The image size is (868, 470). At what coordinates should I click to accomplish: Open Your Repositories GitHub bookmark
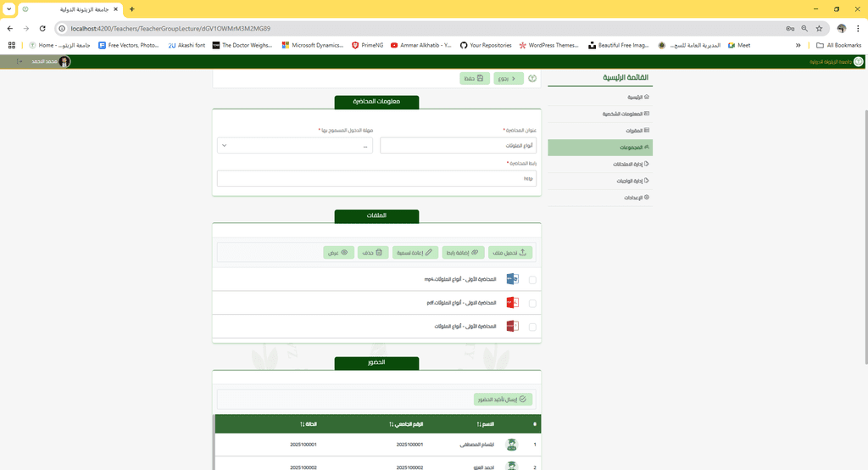(x=486, y=46)
